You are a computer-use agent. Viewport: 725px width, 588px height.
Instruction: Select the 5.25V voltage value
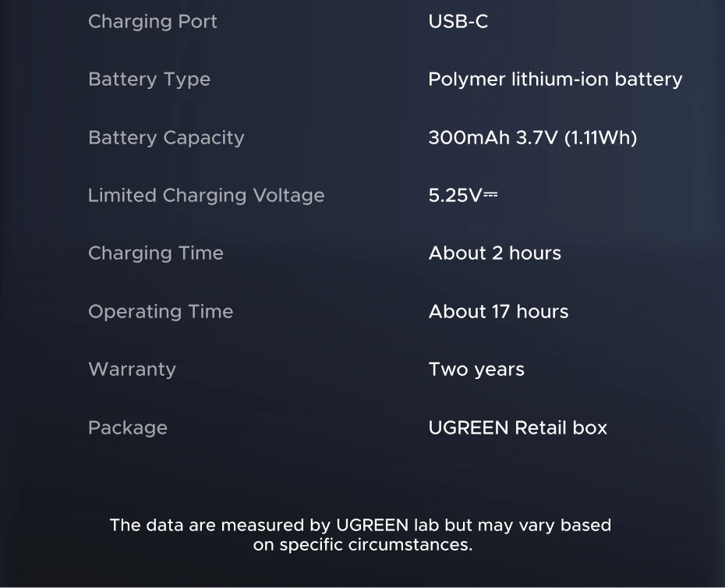pos(454,196)
